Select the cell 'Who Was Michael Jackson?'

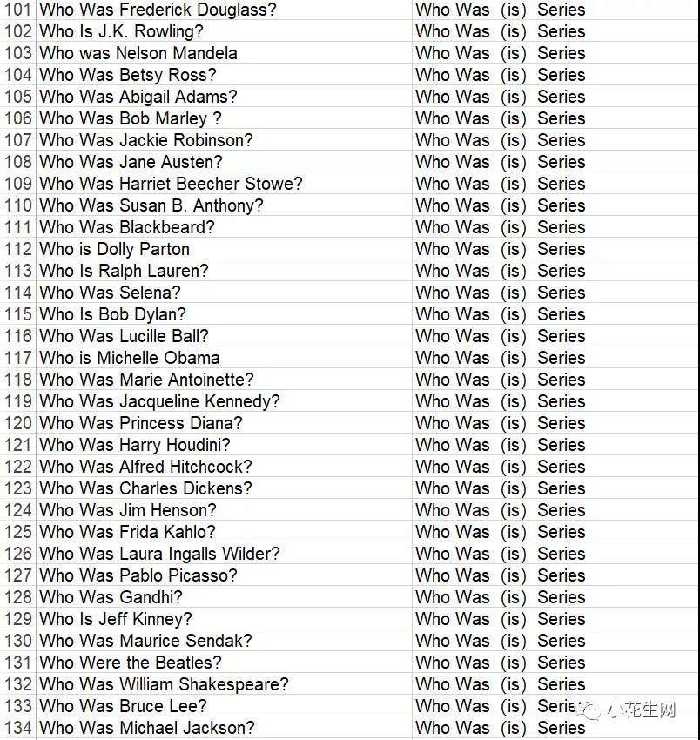[x=224, y=727]
